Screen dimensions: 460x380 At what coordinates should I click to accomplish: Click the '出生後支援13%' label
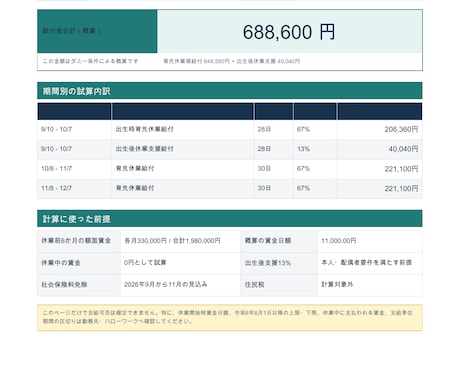(x=268, y=263)
